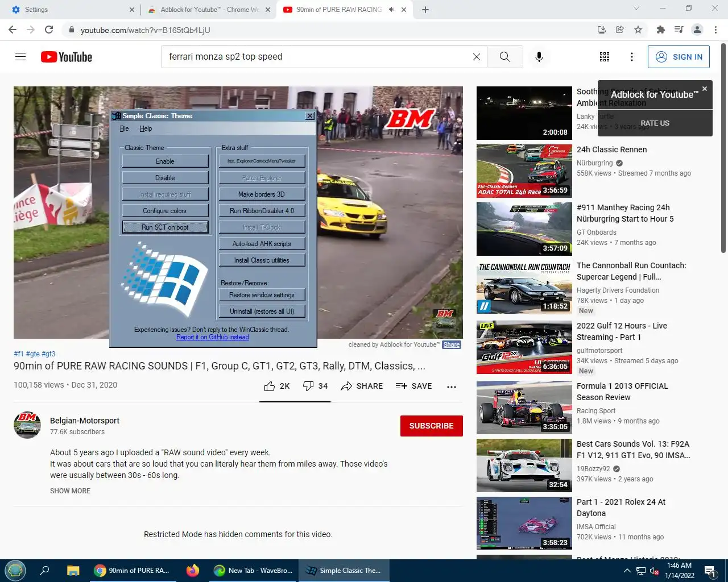Open Configure colors

(x=165, y=211)
